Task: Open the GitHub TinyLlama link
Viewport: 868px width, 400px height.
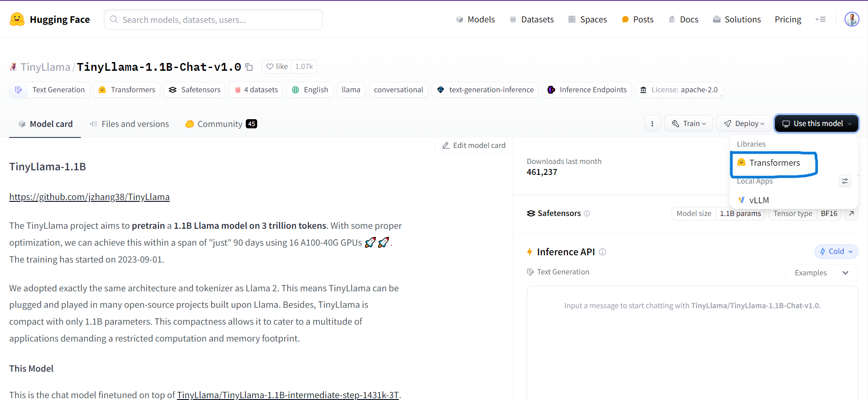Action: click(90, 197)
